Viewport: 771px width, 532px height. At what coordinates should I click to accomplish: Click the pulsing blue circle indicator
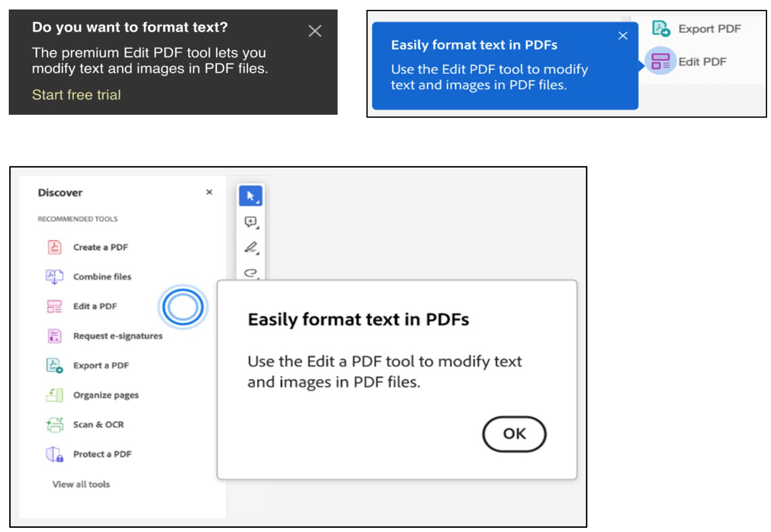coord(183,307)
